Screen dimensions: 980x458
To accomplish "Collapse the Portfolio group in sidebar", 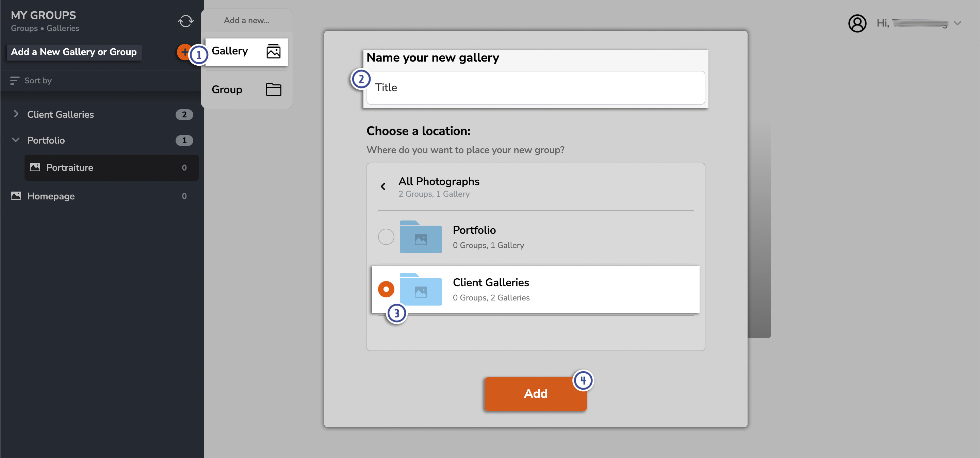I will 16,140.
